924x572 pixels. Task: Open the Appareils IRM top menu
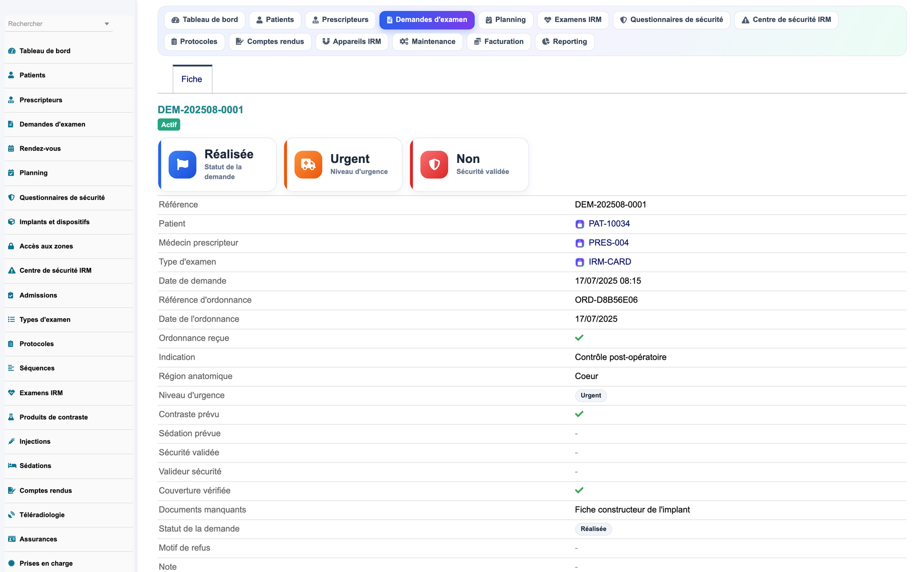pos(352,42)
